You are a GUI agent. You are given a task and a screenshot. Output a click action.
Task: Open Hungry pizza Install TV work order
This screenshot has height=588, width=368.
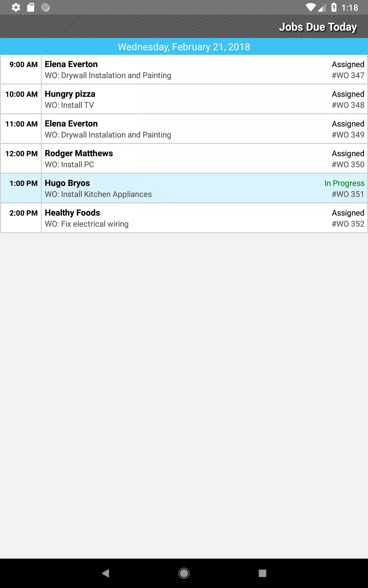(x=184, y=99)
